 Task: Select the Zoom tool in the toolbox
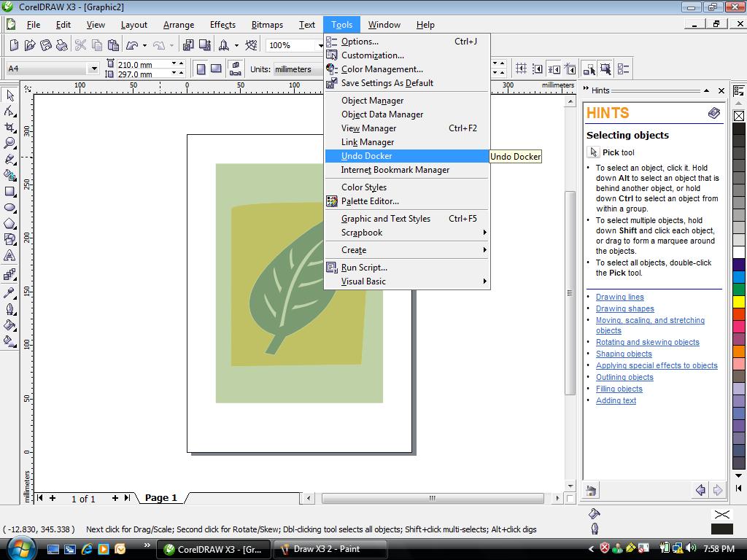click(10, 143)
